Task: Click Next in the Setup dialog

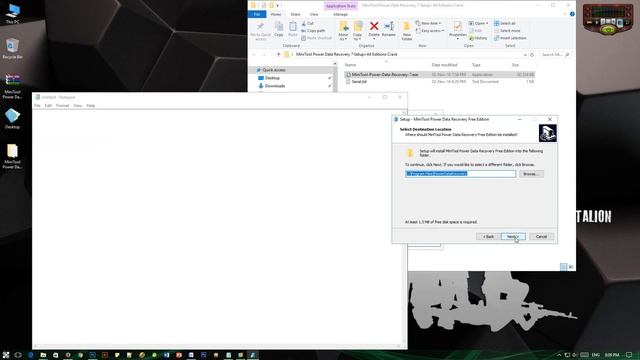Action: pyautogui.click(x=513, y=237)
